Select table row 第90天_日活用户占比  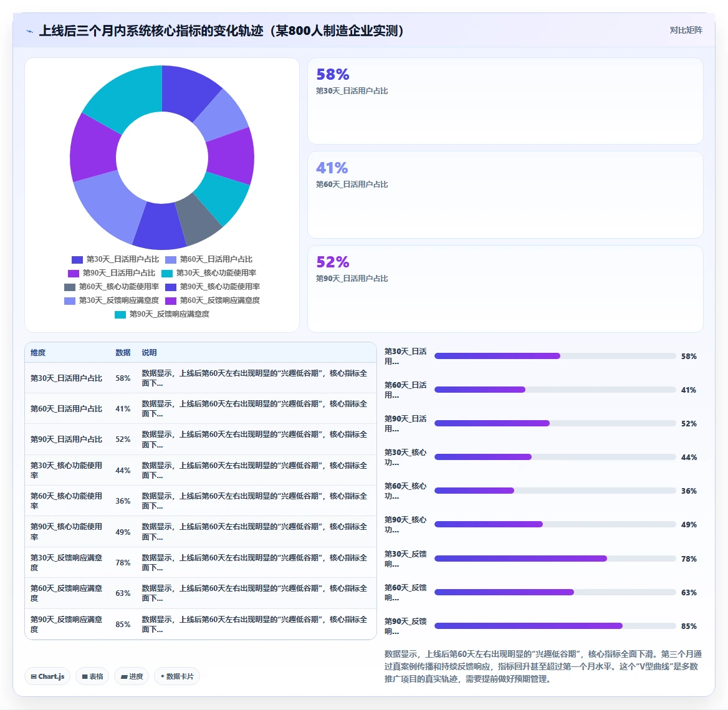(x=201, y=439)
